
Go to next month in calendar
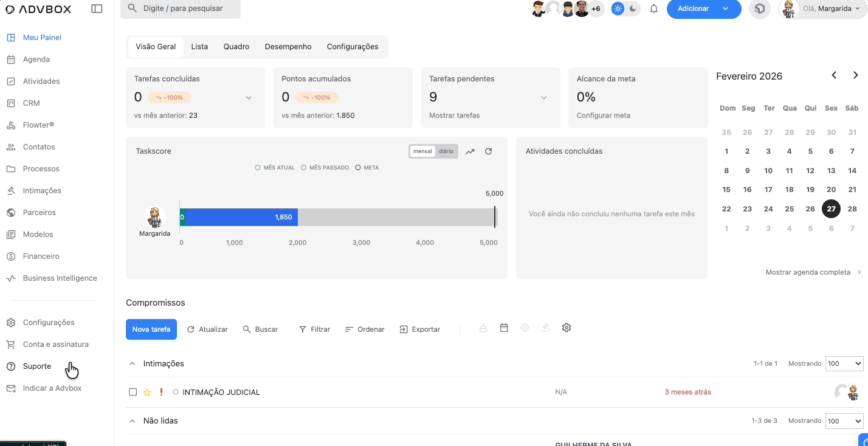click(856, 75)
